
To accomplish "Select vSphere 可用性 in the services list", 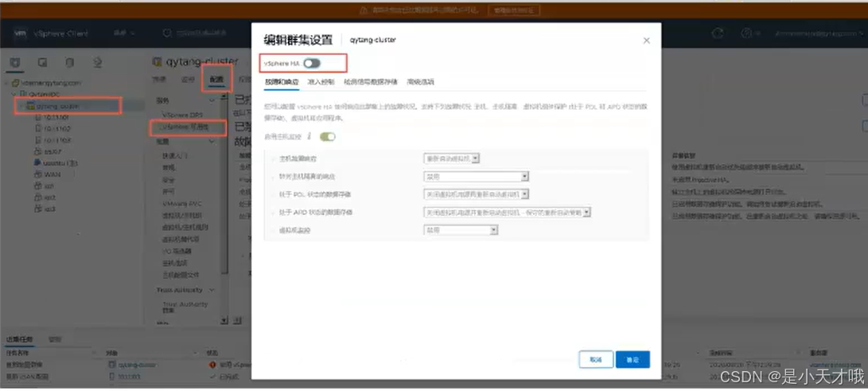I will click(185, 127).
